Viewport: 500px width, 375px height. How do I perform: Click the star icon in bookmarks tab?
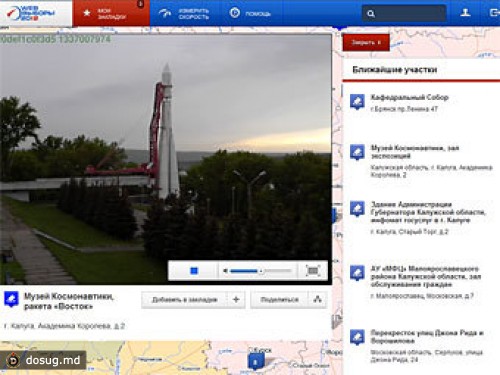click(87, 13)
